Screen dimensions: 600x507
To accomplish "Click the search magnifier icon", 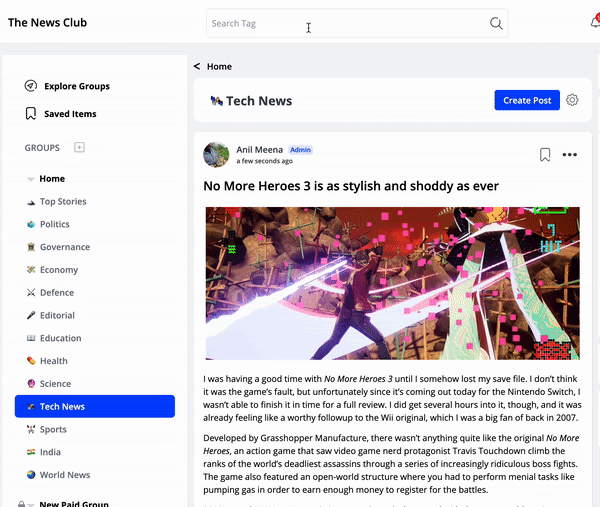I will click(496, 23).
